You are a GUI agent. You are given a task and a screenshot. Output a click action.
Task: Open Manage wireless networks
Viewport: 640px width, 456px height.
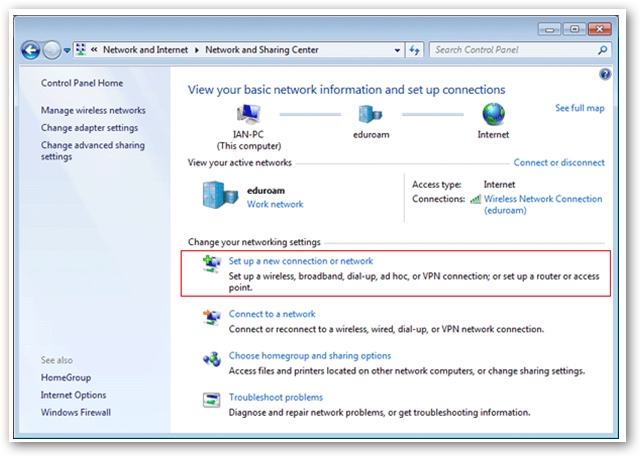(93, 110)
